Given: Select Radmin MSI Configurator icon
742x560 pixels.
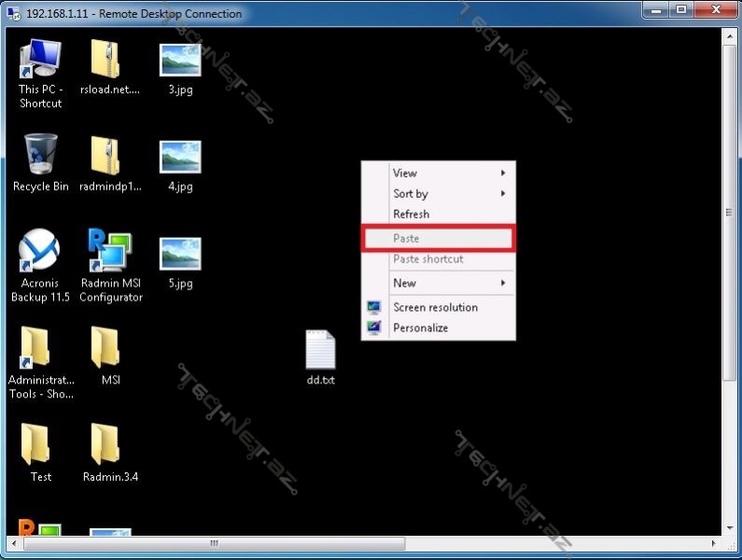Looking at the screenshot, I should tap(110, 250).
